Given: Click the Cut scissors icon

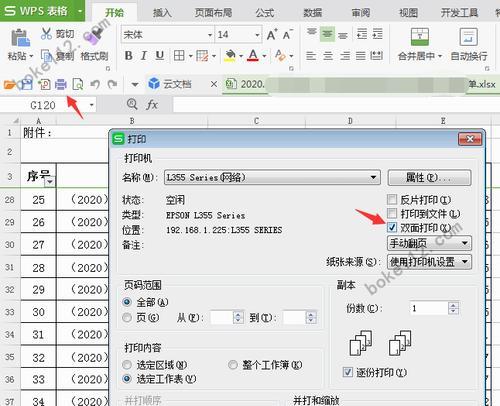Looking at the screenshot, I should tap(46, 34).
